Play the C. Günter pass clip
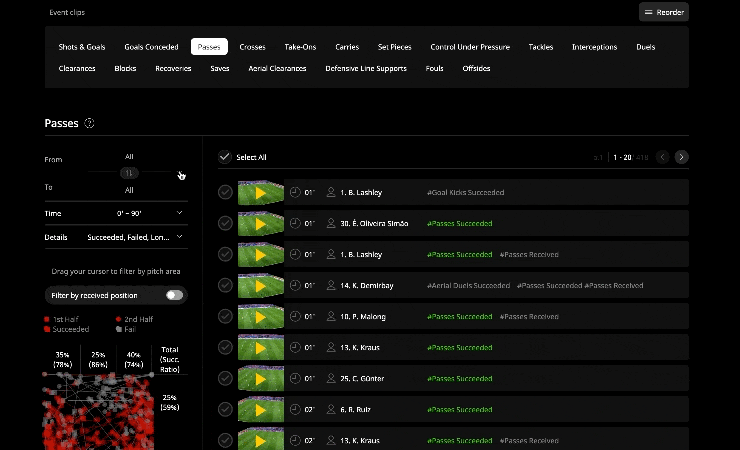This screenshot has width=740, height=450. click(260, 379)
